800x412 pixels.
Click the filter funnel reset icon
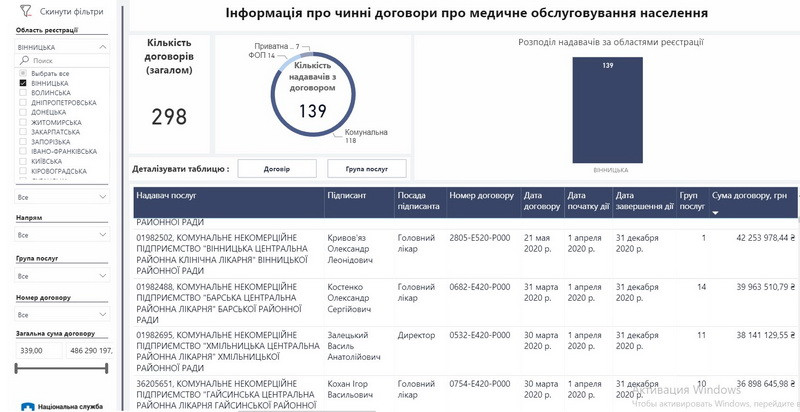pos(24,10)
